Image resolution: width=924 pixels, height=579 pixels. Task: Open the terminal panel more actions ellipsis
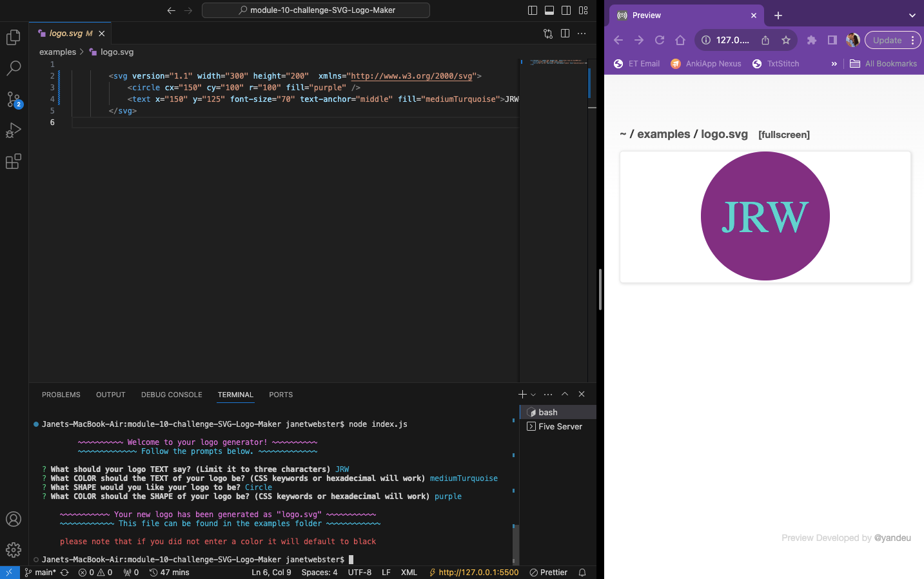[x=548, y=394]
